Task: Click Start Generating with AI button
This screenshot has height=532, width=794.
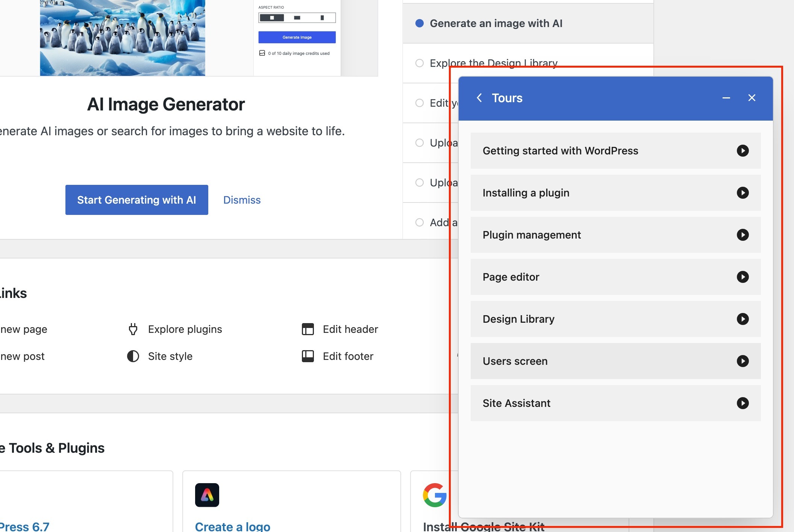Action: 136,200
